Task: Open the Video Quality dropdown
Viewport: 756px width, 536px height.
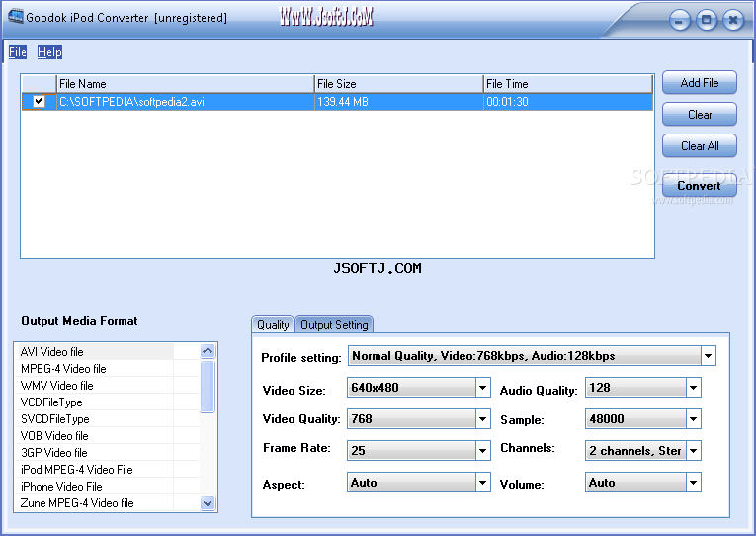Action: 482,419
